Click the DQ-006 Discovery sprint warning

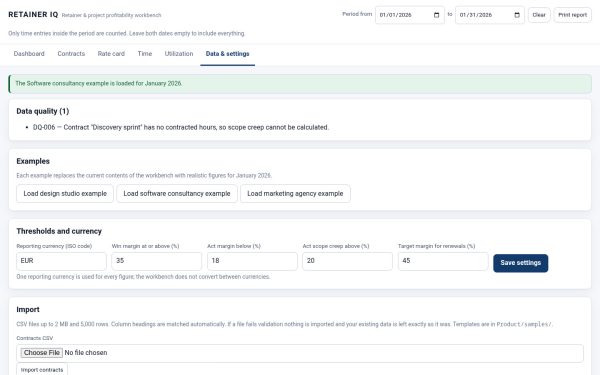181,127
